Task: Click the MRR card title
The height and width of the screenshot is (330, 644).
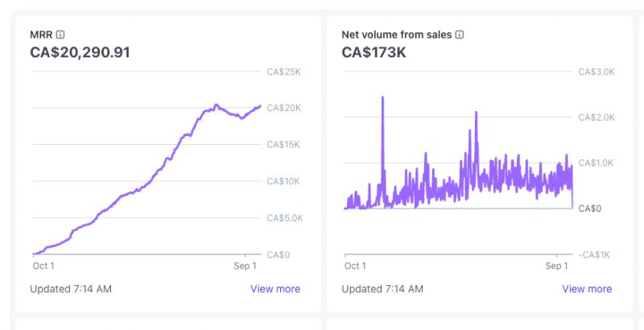Action: [41, 35]
